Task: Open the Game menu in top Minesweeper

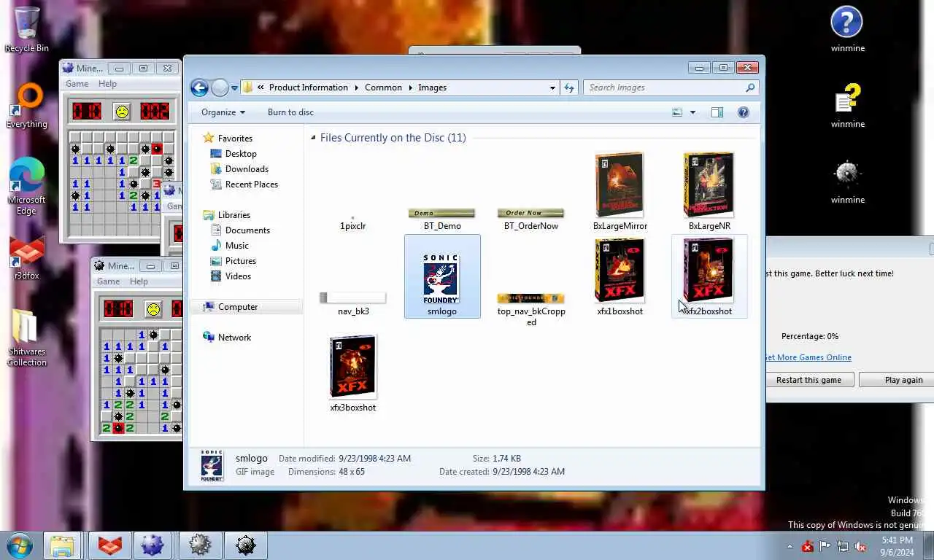Action: point(77,84)
